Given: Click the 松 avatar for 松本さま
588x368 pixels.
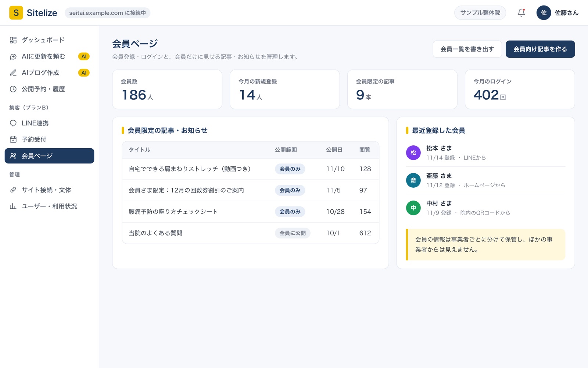Looking at the screenshot, I should click(x=413, y=153).
